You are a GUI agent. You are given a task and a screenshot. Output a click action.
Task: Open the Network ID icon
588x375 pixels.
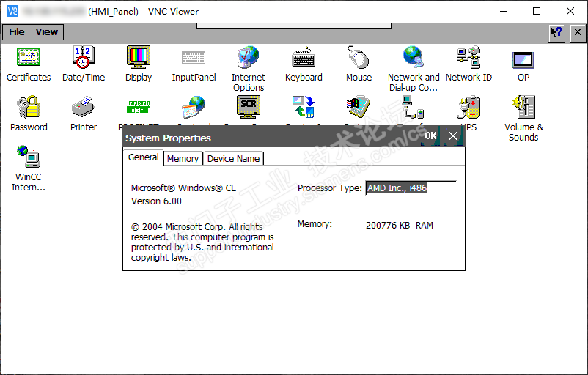[468, 57]
